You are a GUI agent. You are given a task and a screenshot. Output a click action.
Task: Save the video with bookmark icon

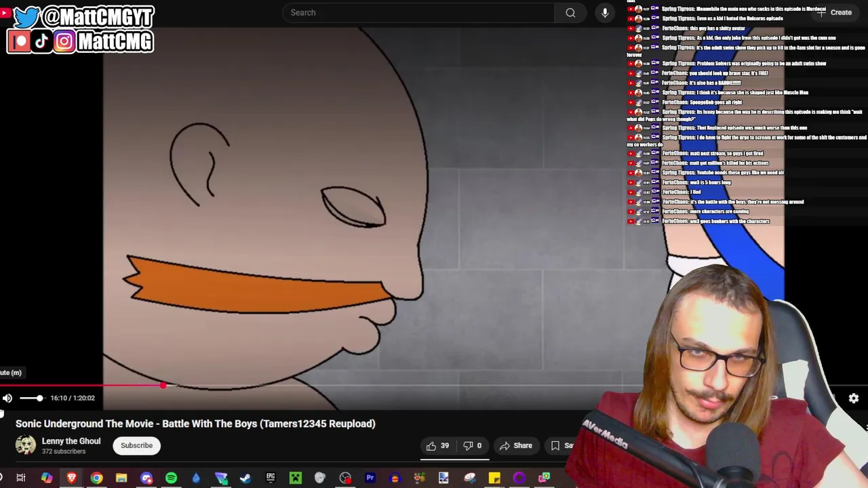pos(555,445)
